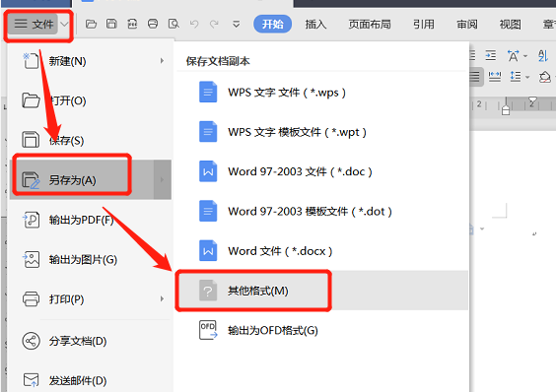Click the distributed alignment icon in ribbon
This screenshot has width=556, height=392.
495,76
